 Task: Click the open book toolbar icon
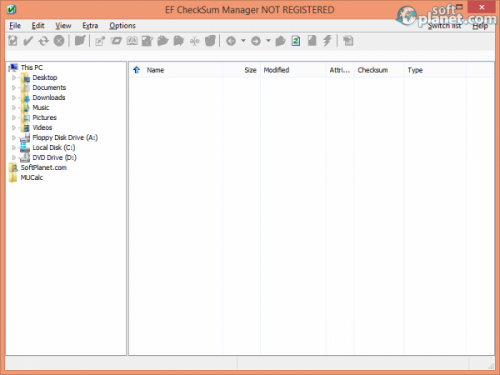[x=80, y=41]
